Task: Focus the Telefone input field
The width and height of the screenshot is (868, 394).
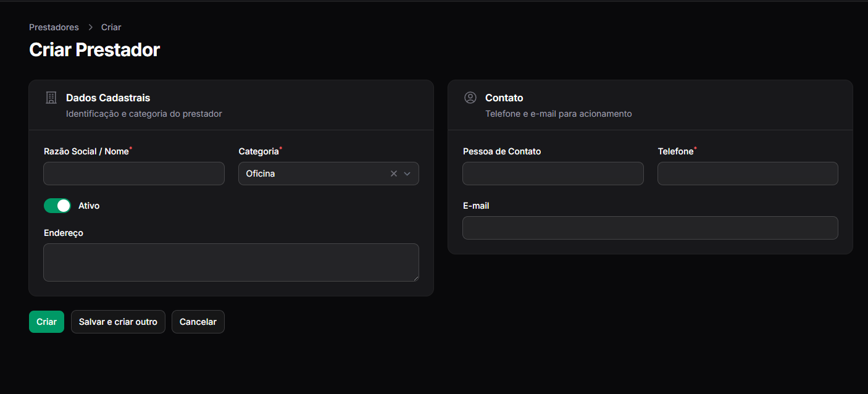Action: (x=748, y=174)
